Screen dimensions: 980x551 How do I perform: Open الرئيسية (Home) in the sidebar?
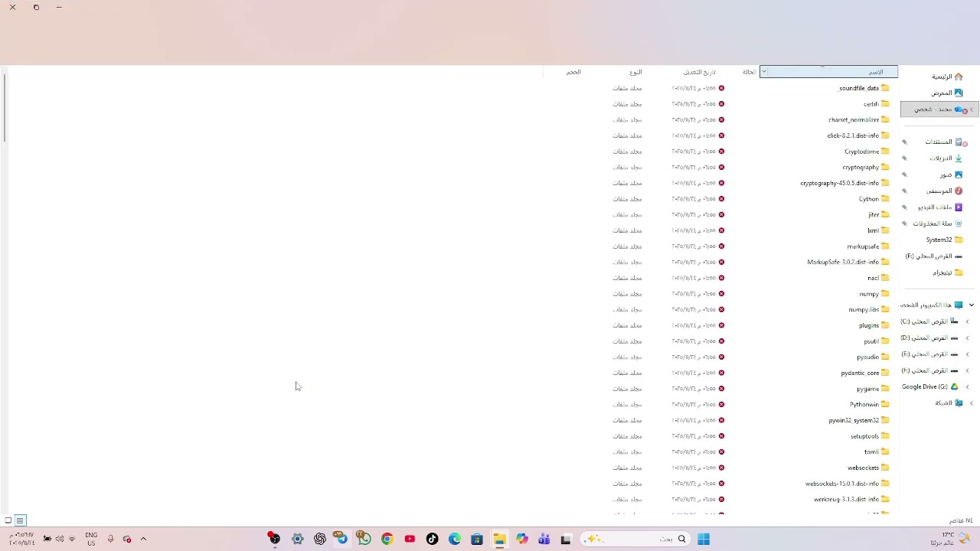[946, 77]
